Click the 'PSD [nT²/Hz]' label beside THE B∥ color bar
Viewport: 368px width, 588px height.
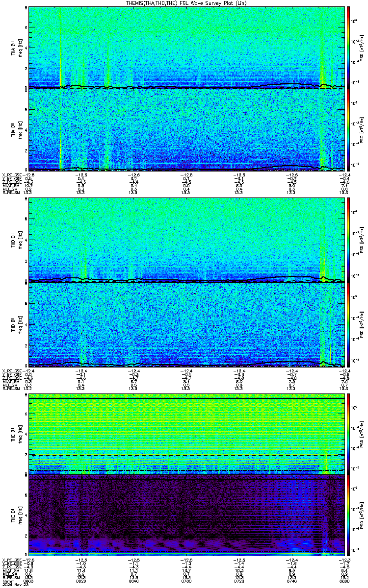(362, 516)
